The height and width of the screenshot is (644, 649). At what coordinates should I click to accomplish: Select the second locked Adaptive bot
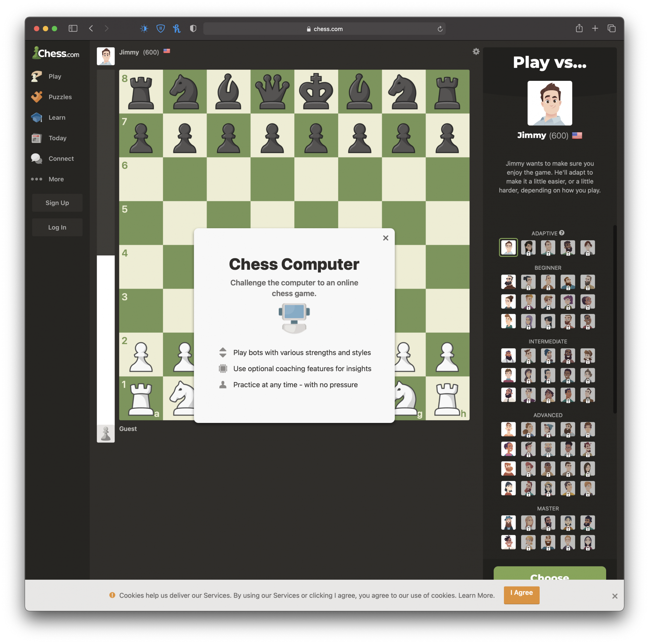[548, 248]
